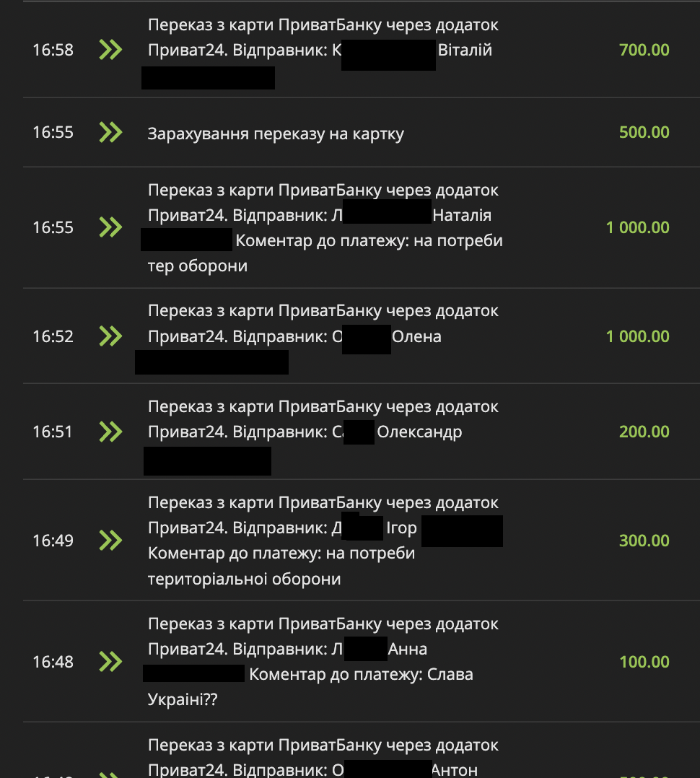Click the chevron icon on the 16:49 transaction
The image size is (700, 778).
[x=110, y=541]
